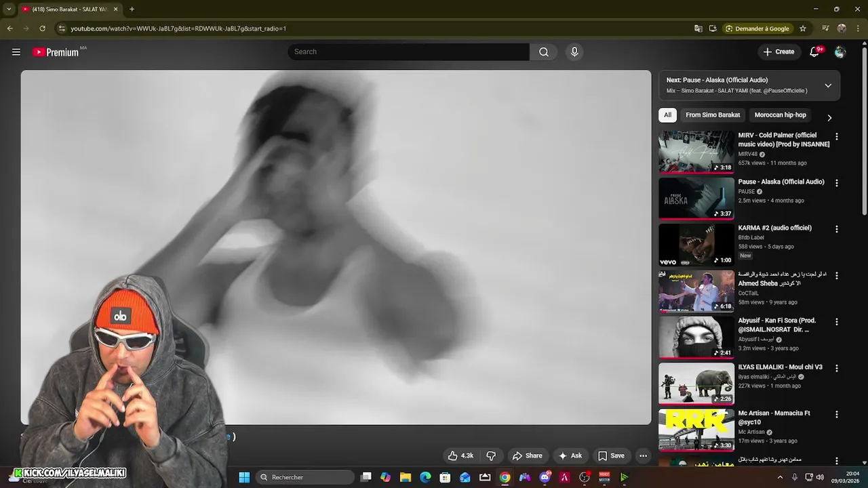The height and width of the screenshot is (488, 868).
Task: Open options for Mc Artisan Mamacita
Action: [837, 414]
